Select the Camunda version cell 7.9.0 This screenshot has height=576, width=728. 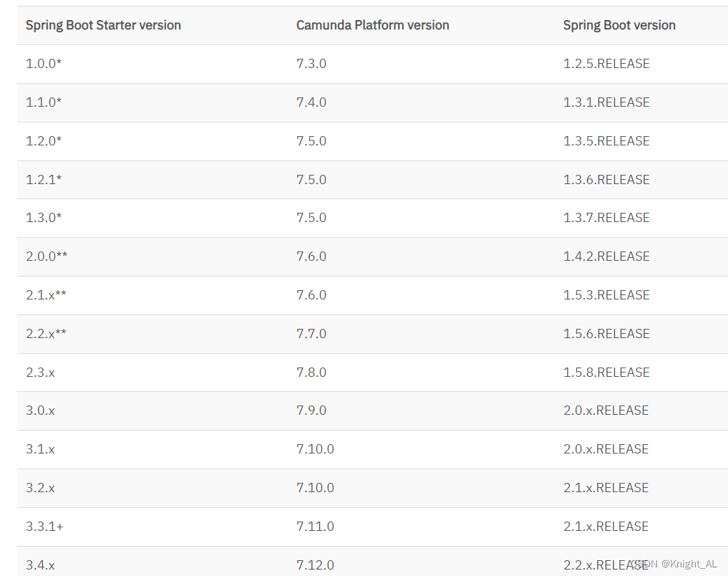(311, 411)
